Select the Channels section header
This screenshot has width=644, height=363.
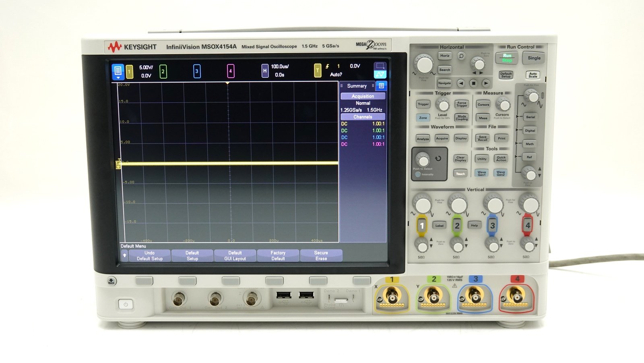pyautogui.click(x=363, y=117)
